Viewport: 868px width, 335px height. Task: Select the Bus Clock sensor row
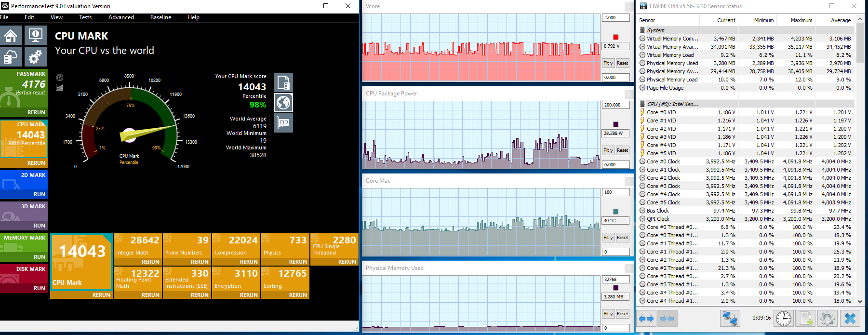(x=746, y=211)
